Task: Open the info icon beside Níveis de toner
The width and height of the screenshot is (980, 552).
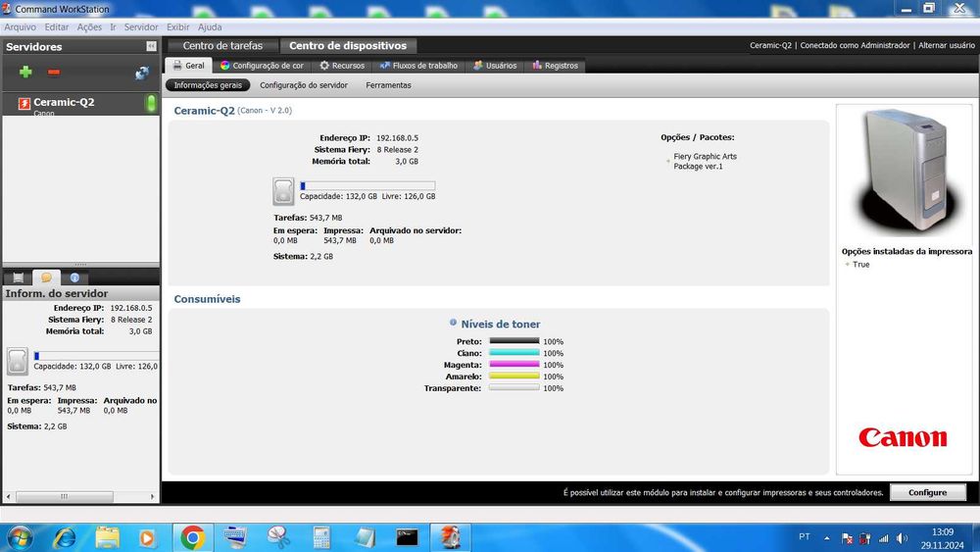Action: tap(453, 323)
